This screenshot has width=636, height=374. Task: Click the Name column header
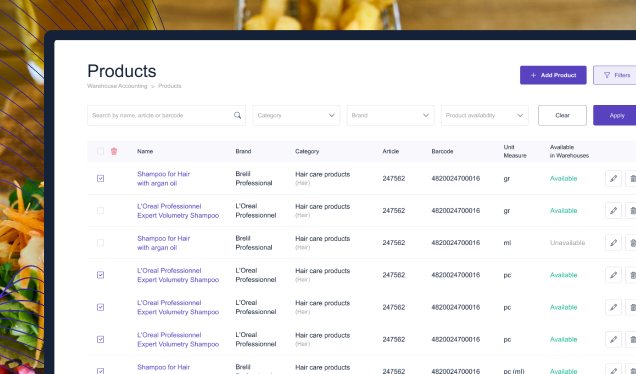click(x=145, y=151)
